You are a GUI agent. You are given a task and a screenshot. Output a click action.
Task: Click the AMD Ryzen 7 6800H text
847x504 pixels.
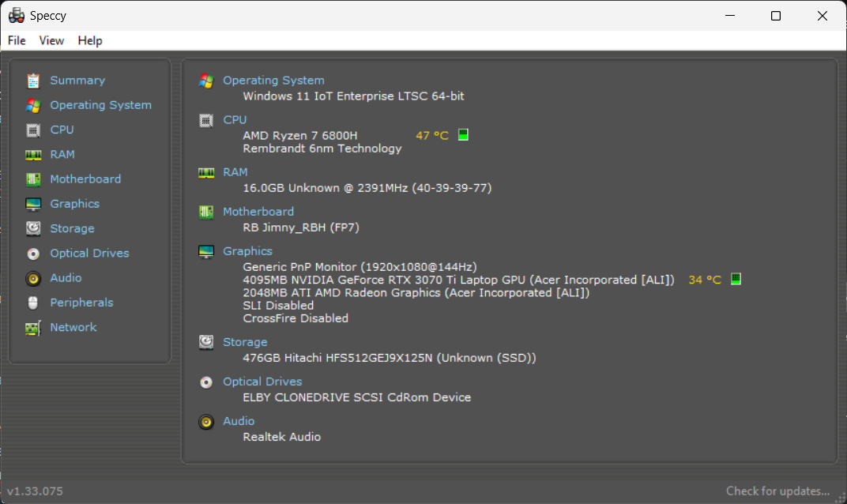(299, 136)
